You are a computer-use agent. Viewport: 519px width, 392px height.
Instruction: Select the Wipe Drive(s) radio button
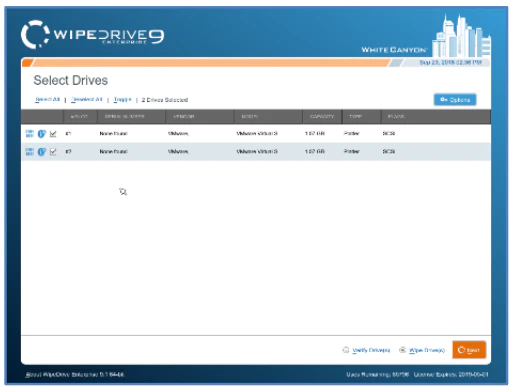point(402,350)
